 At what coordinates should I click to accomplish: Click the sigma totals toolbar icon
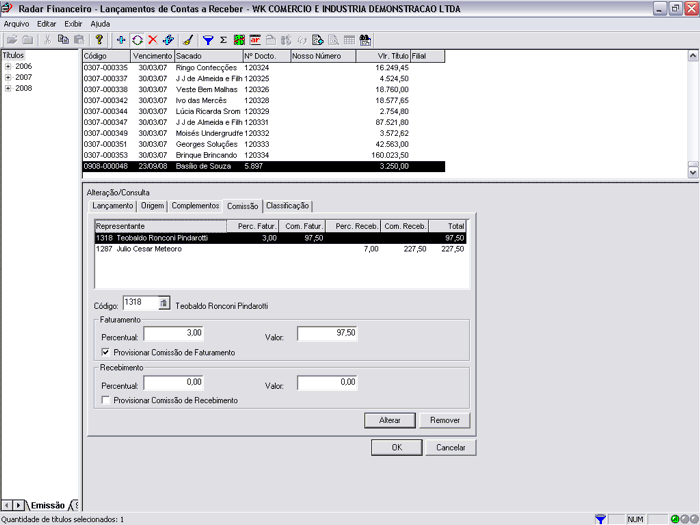pyautogui.click(x=223, y=40)
